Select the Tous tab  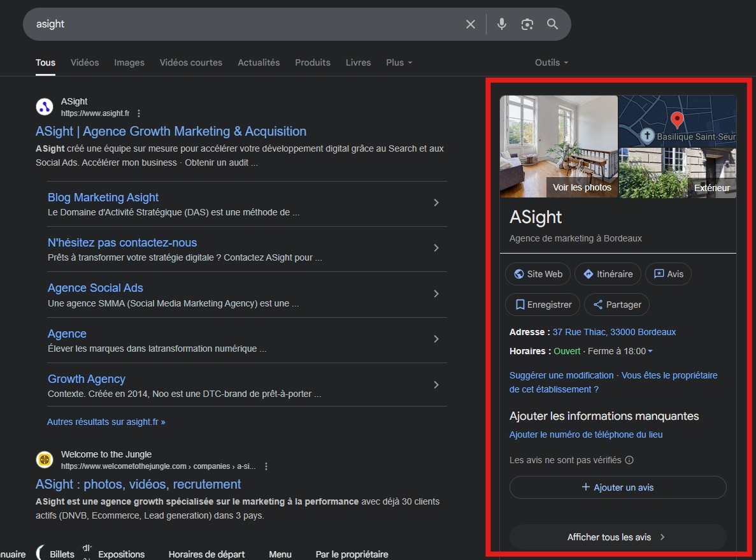45,62
